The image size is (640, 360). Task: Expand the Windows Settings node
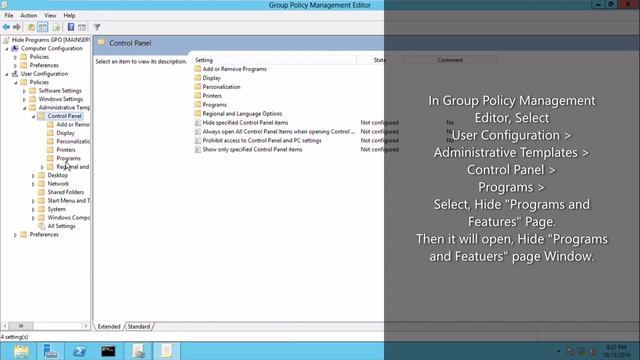pos(24,100)
